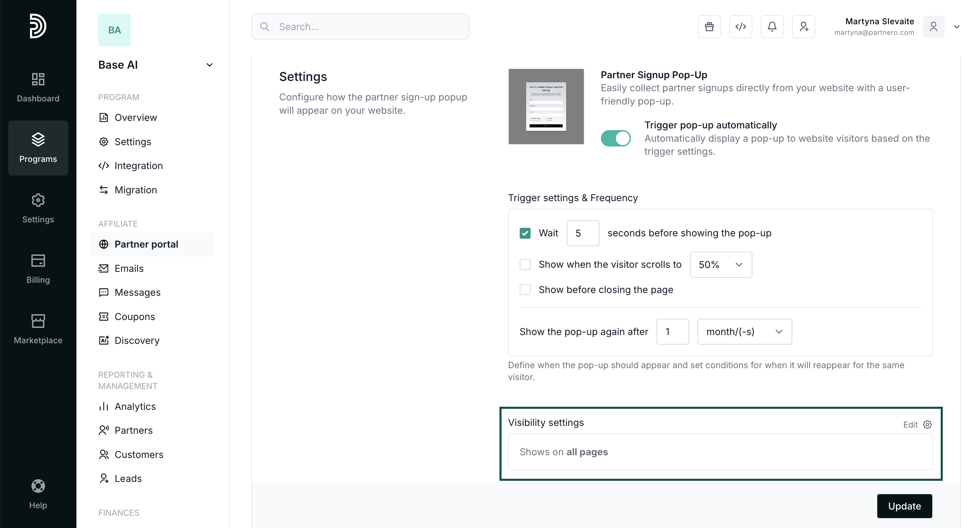Open Billing from the left sidebar
The image size is (980, 528).
(x=38, y=269)
